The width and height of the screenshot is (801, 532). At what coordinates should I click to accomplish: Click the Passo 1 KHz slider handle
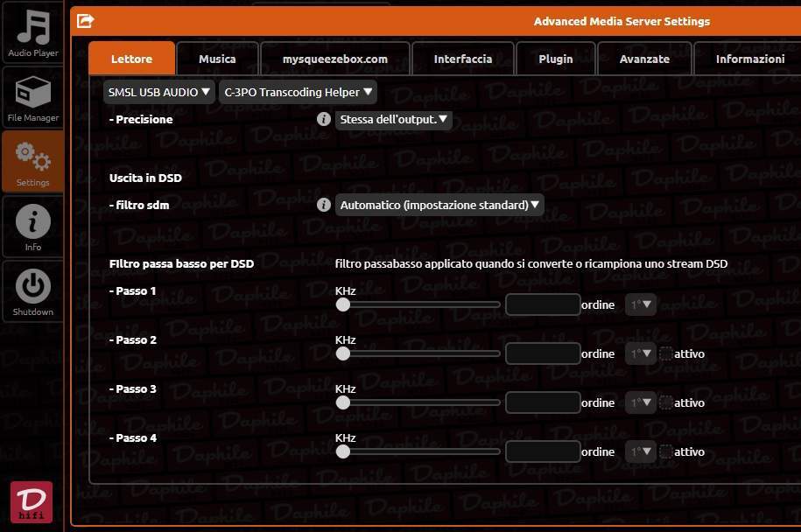343,304
